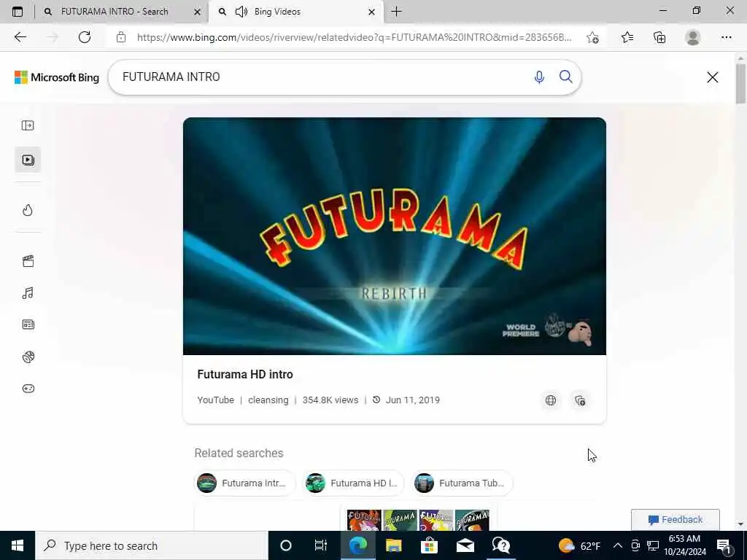
Task: Open the Windows Start menu
Action: (18, 545)
